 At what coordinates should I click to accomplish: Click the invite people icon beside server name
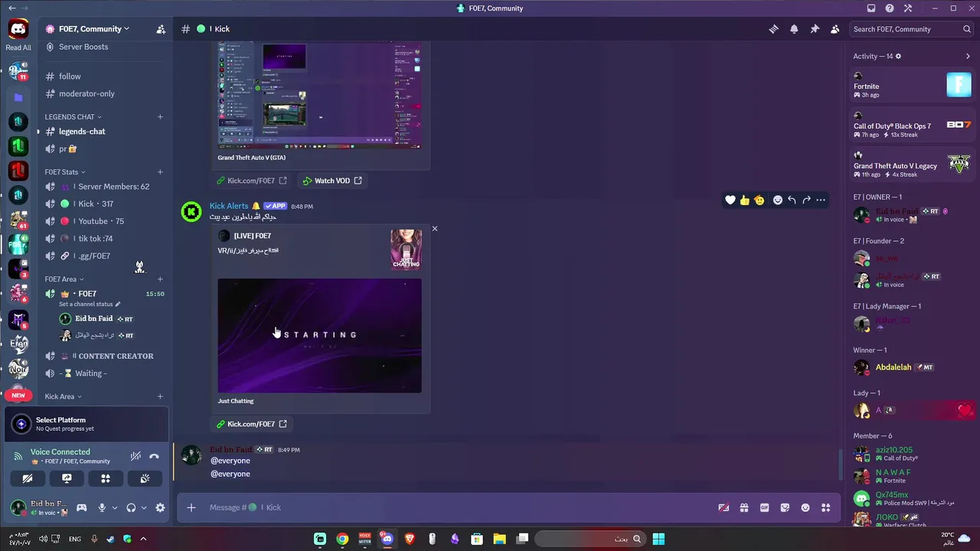pyautogui.click(x=161, y=29)
